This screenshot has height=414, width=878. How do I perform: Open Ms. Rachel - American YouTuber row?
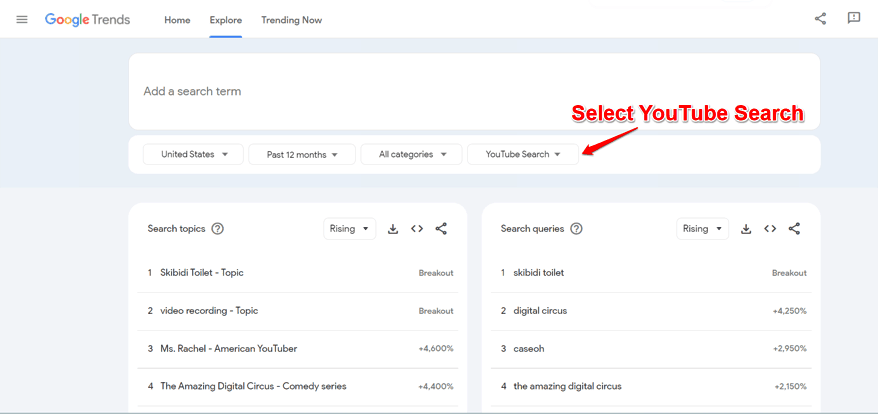point(298,348)
